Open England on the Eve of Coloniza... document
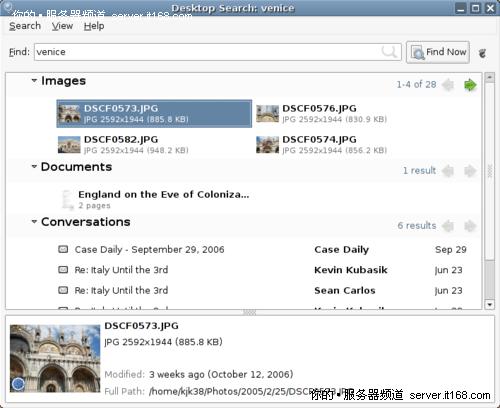500x408 pixels. [x=164, y=194]
